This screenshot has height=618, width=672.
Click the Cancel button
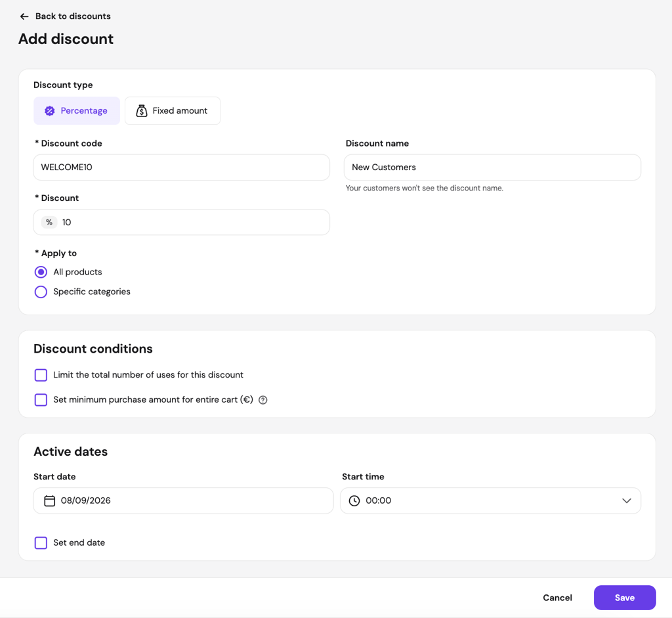557,598
